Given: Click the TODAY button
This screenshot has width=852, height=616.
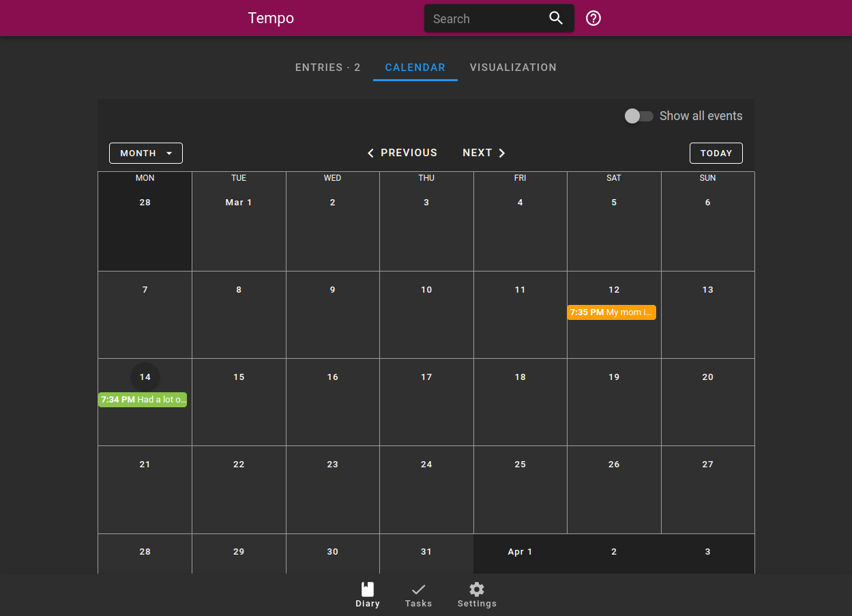Looking at the screenshot, I should coord(716,153).
